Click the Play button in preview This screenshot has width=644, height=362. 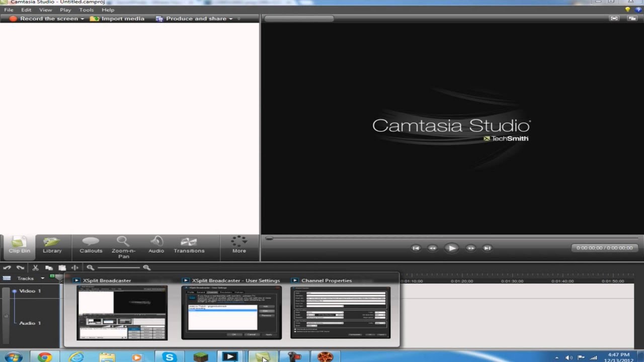(451, 248)
